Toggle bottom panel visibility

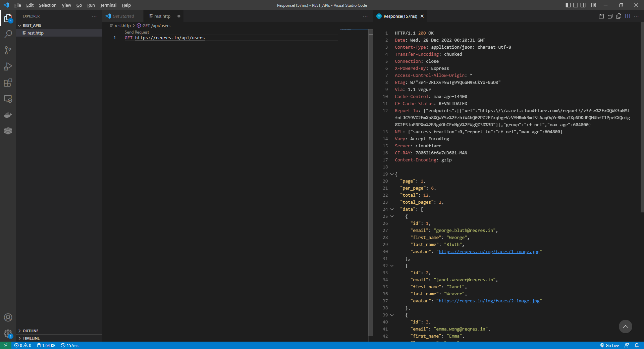[576, 5]
